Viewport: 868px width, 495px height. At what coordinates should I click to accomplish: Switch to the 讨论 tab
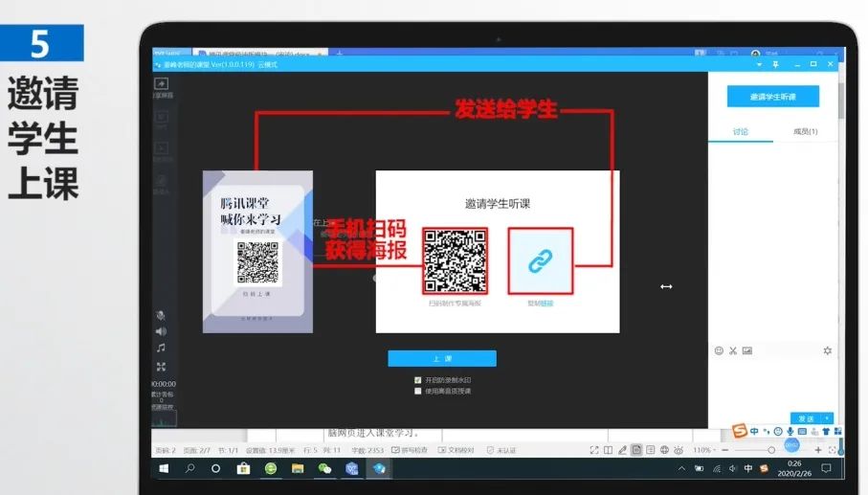[740, 132]
